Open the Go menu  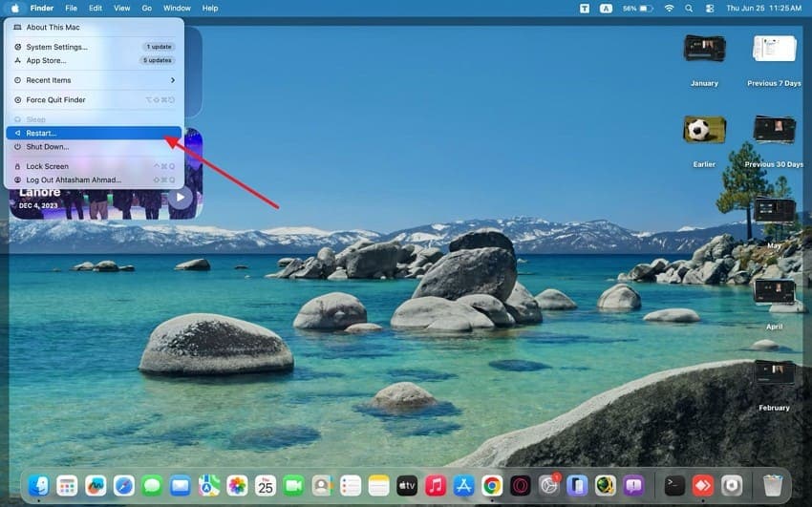147,9
